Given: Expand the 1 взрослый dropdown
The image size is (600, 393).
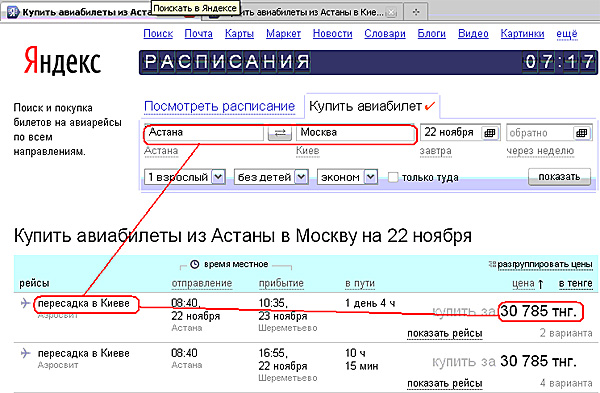Looking at the screenshot, I should tap(218, 177).
